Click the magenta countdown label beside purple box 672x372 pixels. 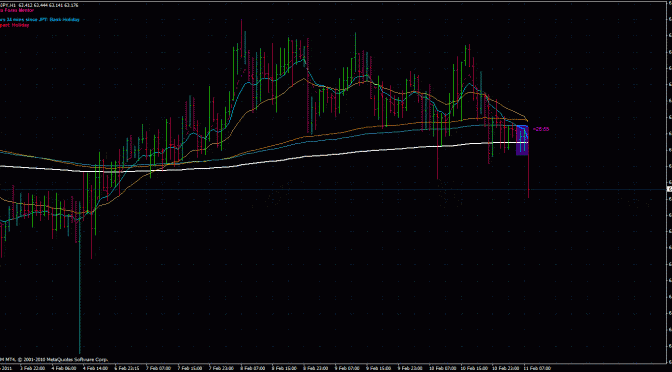tap(540, 129)
